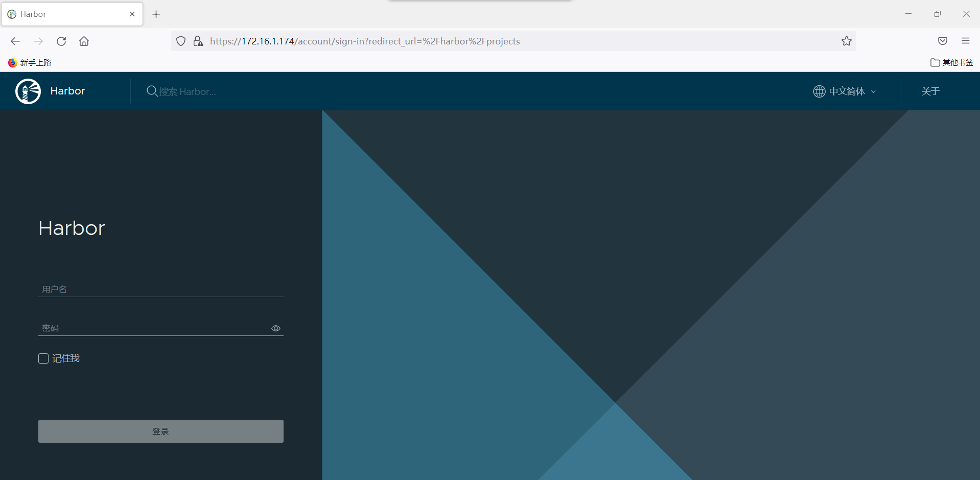The image size is (980, 480).
Task: Click the 记住我 label text
Action: pos(66,358)
